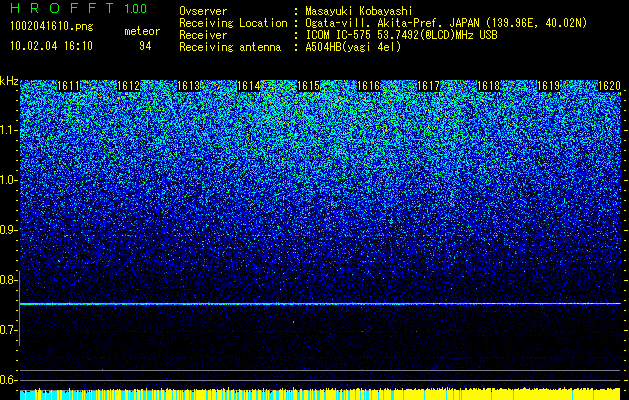The image size is (629, 400).
Task: Click the 1.1 kHz axis label
Action: click(x=7, y=130)
